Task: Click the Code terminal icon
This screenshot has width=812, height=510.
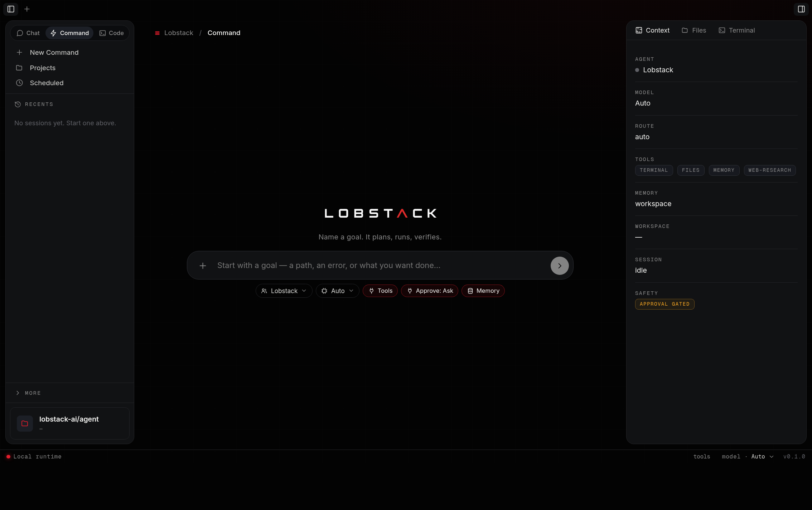Action: (102, 33)
